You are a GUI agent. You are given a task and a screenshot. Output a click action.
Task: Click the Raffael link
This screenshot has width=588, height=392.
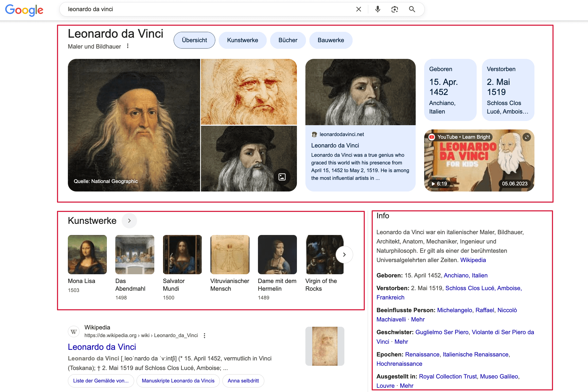click(x=485, y=310)
